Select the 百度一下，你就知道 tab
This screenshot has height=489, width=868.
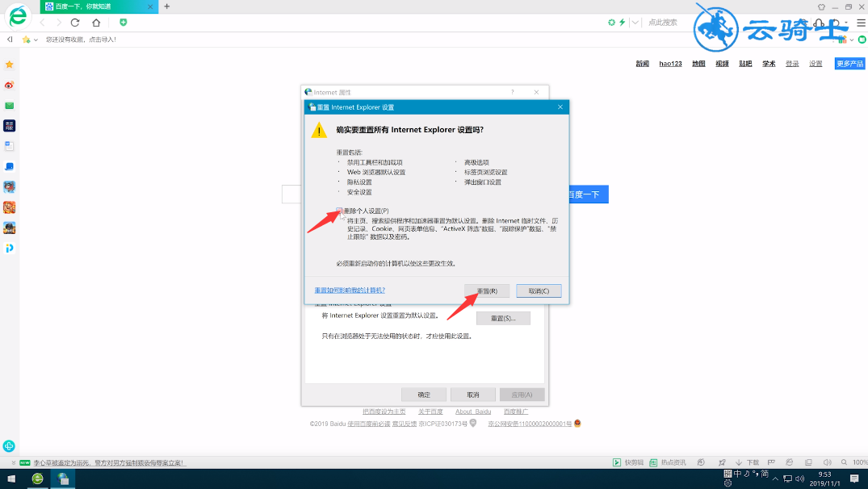point(99,6)
